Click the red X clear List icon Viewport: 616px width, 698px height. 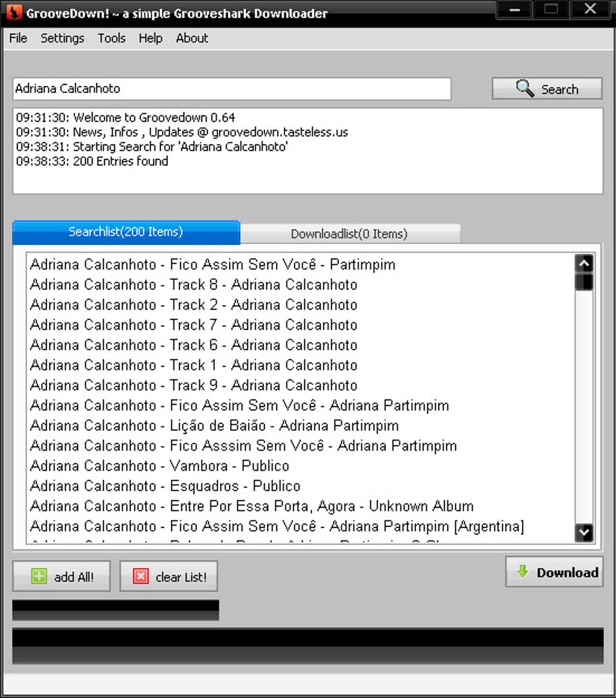141,576
